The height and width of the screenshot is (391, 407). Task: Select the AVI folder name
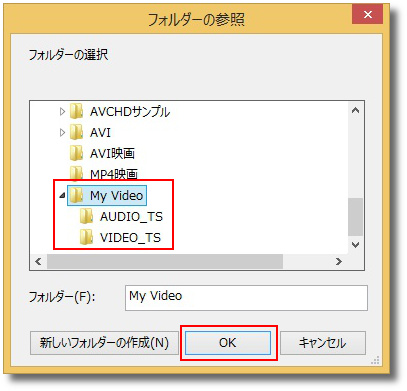(100, 133)
